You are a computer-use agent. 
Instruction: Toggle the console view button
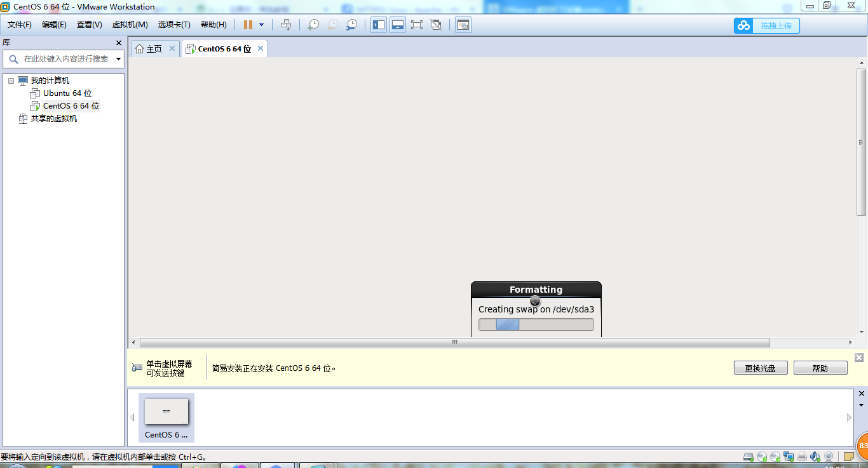pos(463,25)
